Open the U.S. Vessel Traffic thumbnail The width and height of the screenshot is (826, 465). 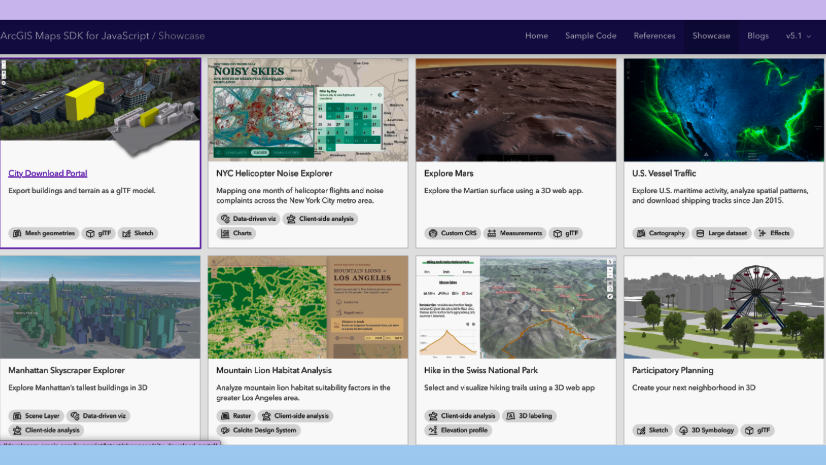pos(724,110)
